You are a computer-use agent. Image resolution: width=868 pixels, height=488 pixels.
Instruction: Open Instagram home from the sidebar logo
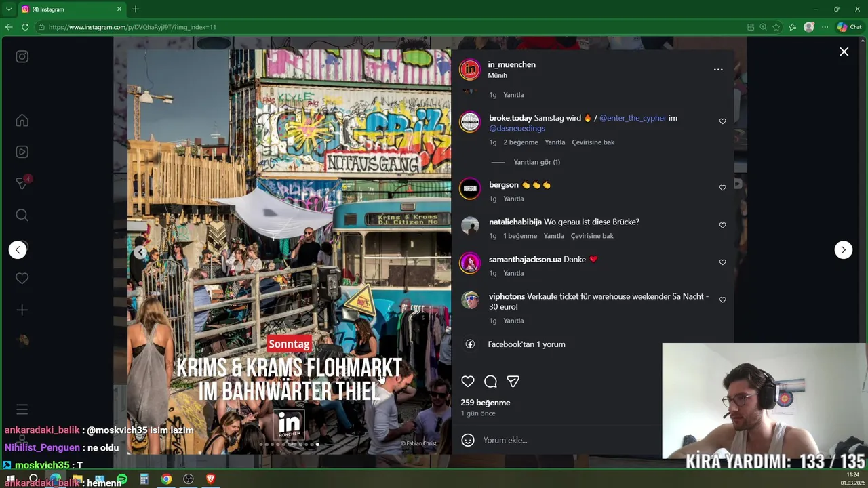[x=22, y=57]
